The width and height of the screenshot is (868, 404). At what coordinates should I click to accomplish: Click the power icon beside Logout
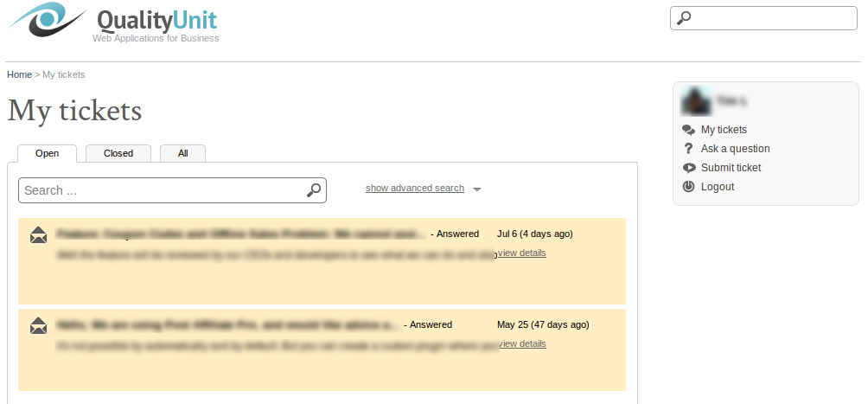click(x=688, y=186)
